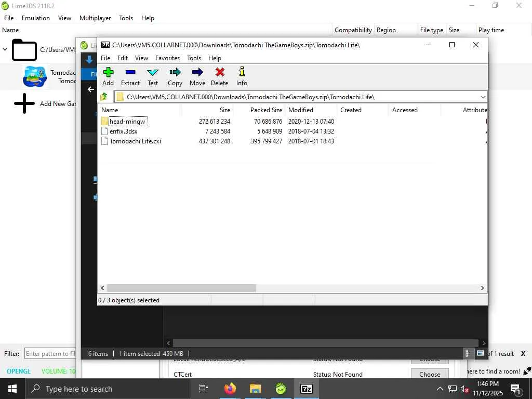Click the File Explorer back arrow
Screen dimensions: 532x399
(90, 89)
